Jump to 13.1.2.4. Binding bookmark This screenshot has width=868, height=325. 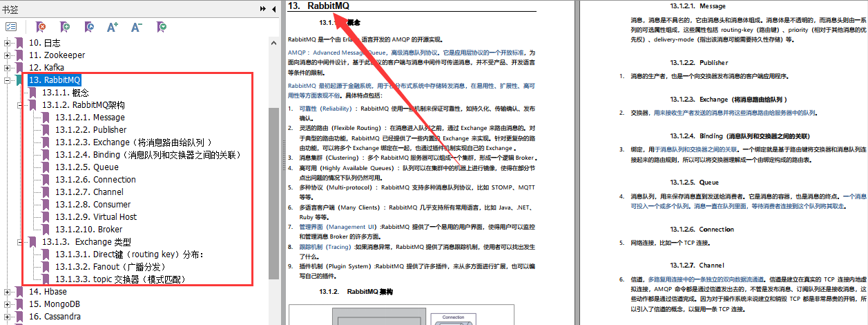148,155
